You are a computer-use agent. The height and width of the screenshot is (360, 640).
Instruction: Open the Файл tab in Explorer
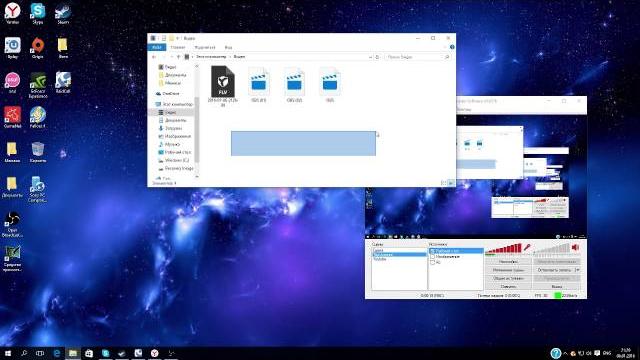click(157, 47)
